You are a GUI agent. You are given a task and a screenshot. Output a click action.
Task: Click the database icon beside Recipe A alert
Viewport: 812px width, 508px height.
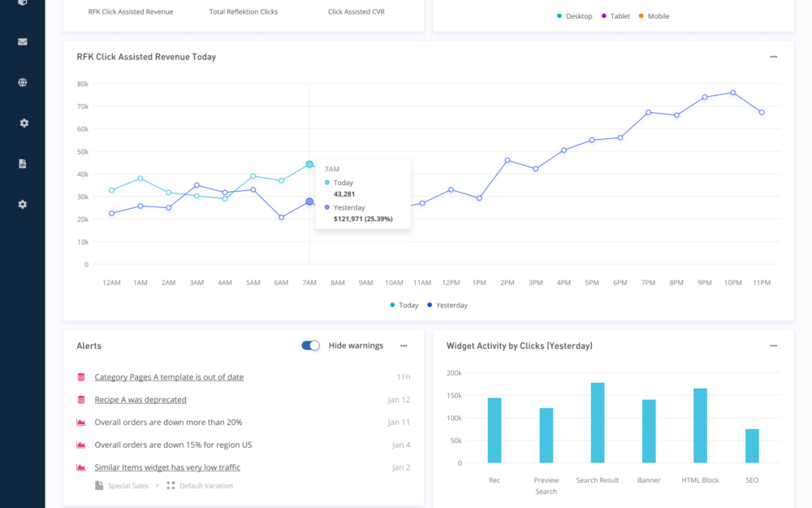click(x=80, y=400)
